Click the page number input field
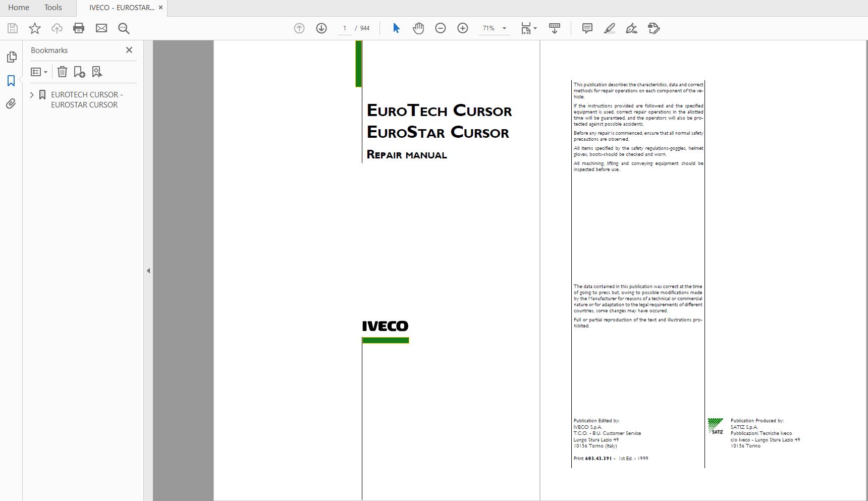Screen dimensions: 868x501 (345, 28)
